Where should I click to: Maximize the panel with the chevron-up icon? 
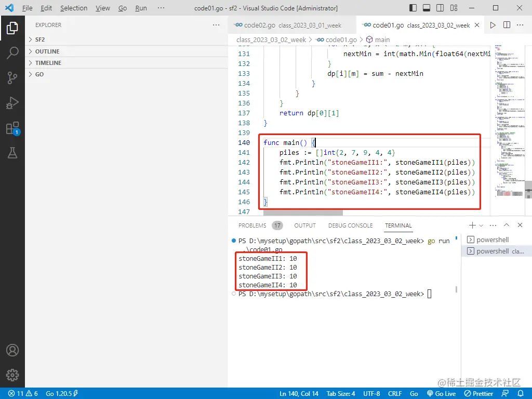click(507, 225)
